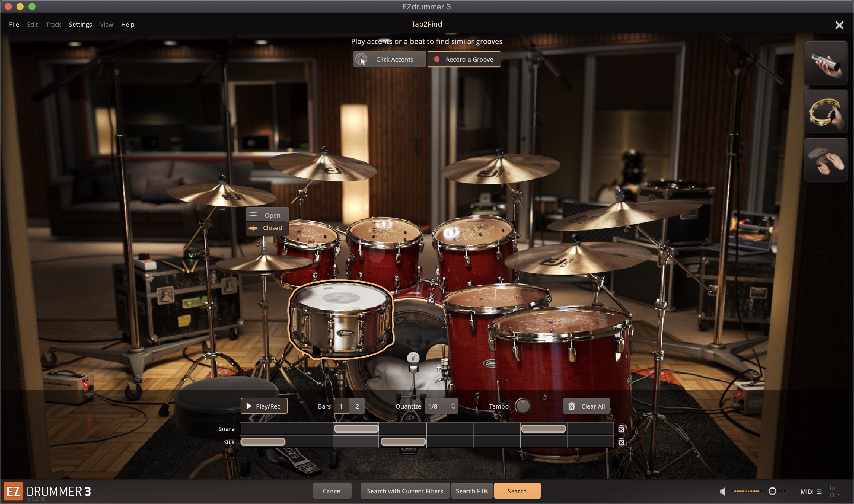The width and height of the screenshot is (854, 504).
Task: Hit the lower right cymbal near floor toms
Action: [577, 259]
